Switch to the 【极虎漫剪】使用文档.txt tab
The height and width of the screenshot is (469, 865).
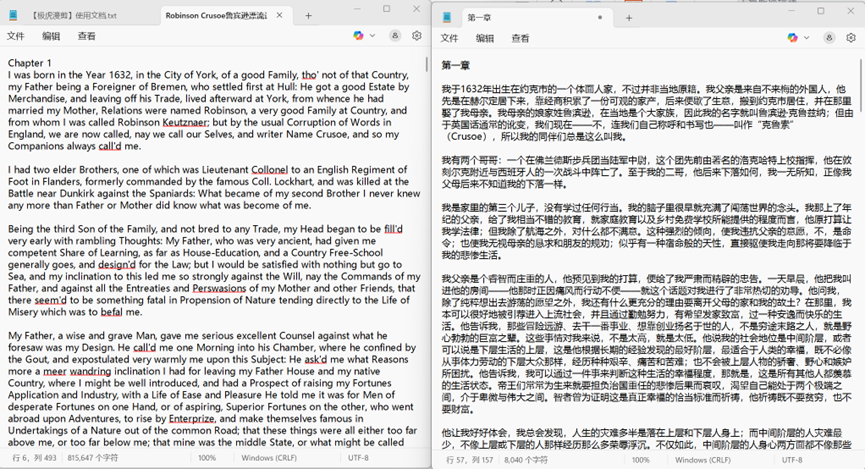(74, 15)
